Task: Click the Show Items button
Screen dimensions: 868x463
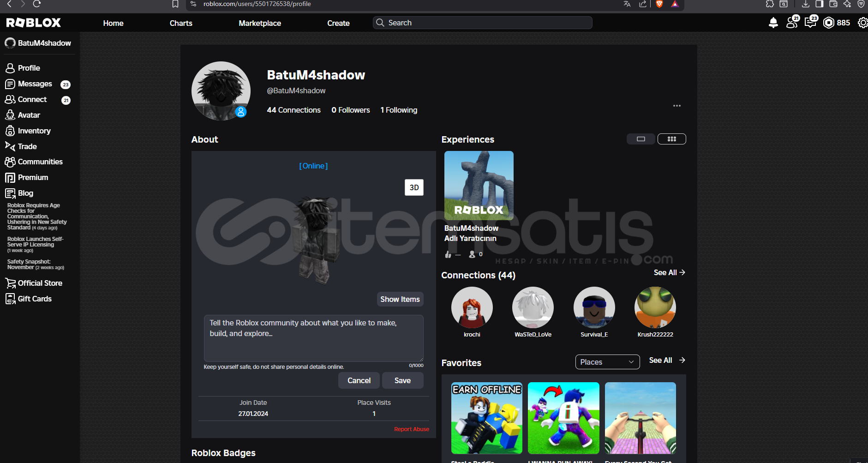Action: click(x=400, y=299)
